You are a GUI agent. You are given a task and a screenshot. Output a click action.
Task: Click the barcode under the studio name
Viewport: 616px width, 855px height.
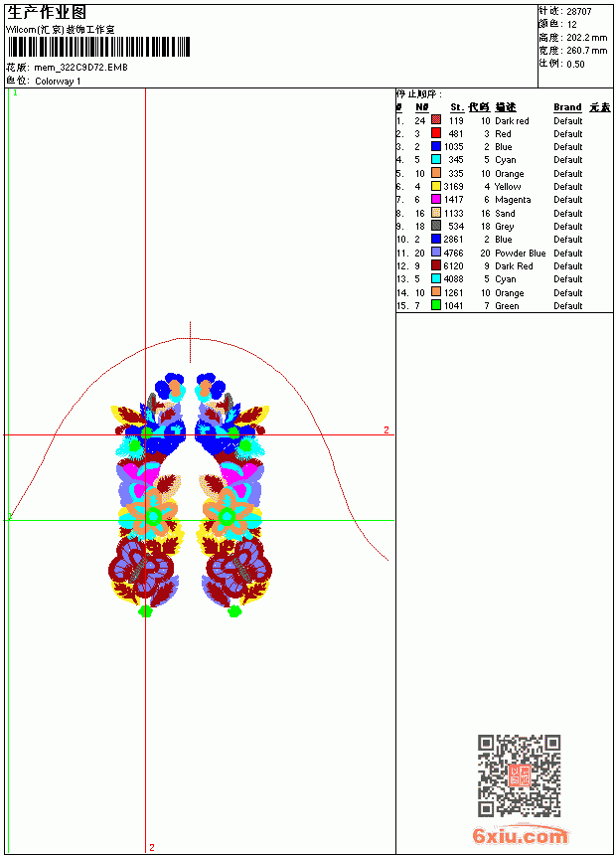[x=98, y=47]
